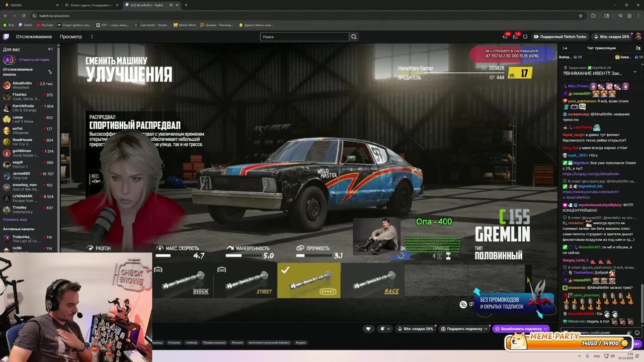Open Trolechka_ in active channels
This screenshot has width=644, height=362.
[28, 239]
